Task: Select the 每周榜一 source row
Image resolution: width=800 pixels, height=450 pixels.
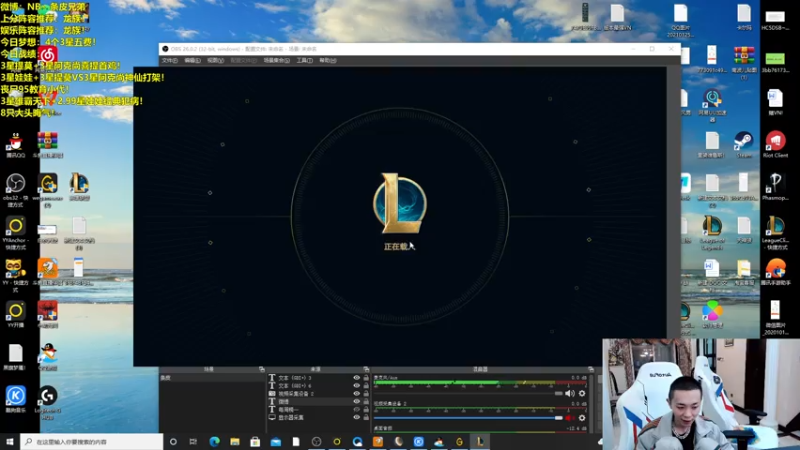Action: coord(319,409)
